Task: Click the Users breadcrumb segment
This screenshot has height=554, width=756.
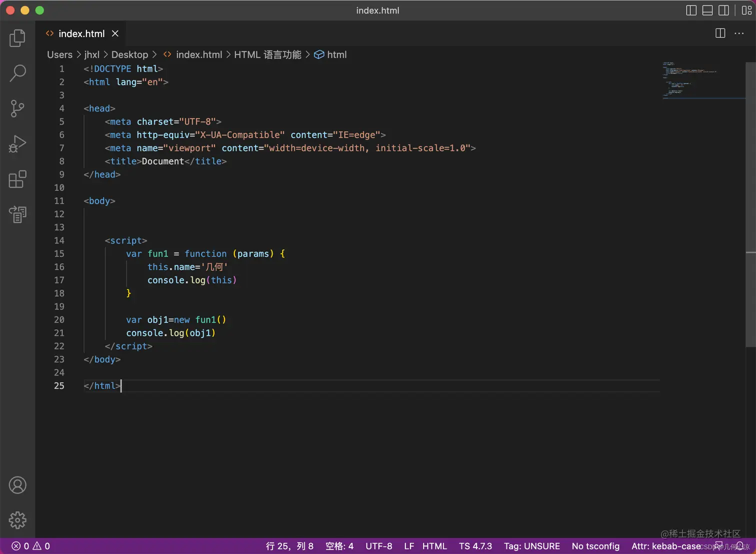Action: pos(59,54)
